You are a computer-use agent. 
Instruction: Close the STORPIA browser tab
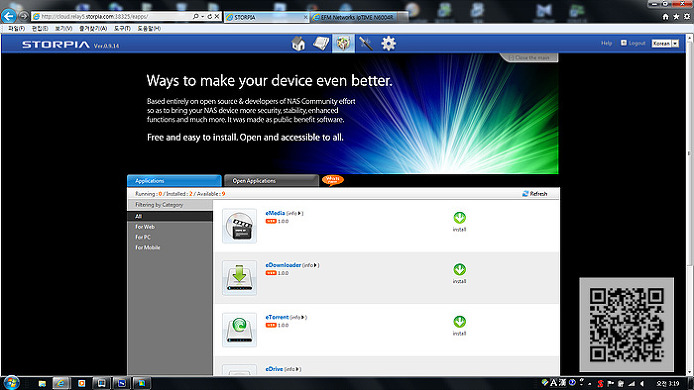305,17
